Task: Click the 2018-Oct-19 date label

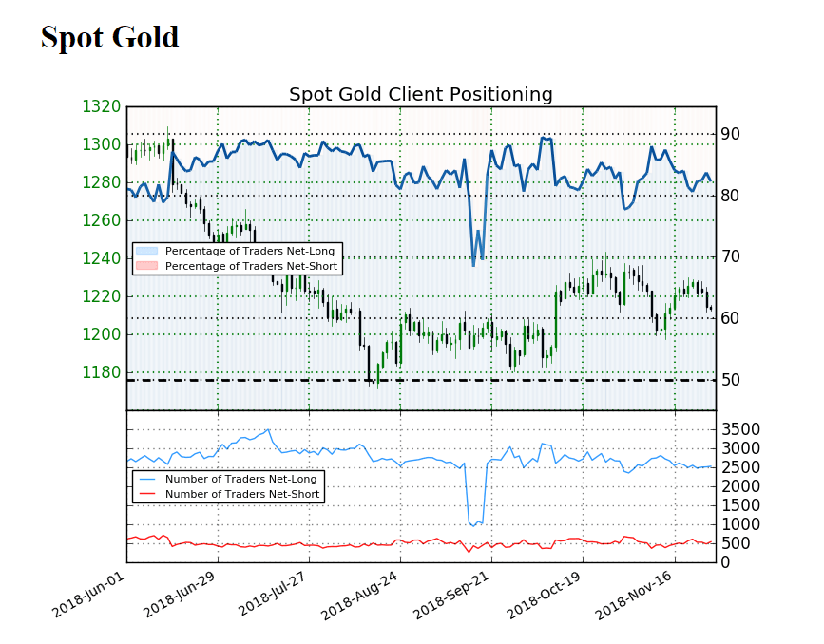Action: pos(544,595)
